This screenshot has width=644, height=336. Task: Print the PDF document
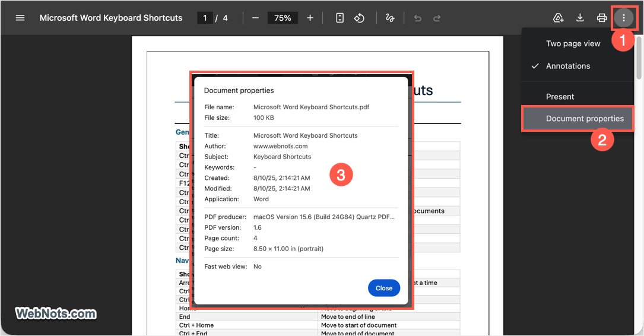point(602,18)
